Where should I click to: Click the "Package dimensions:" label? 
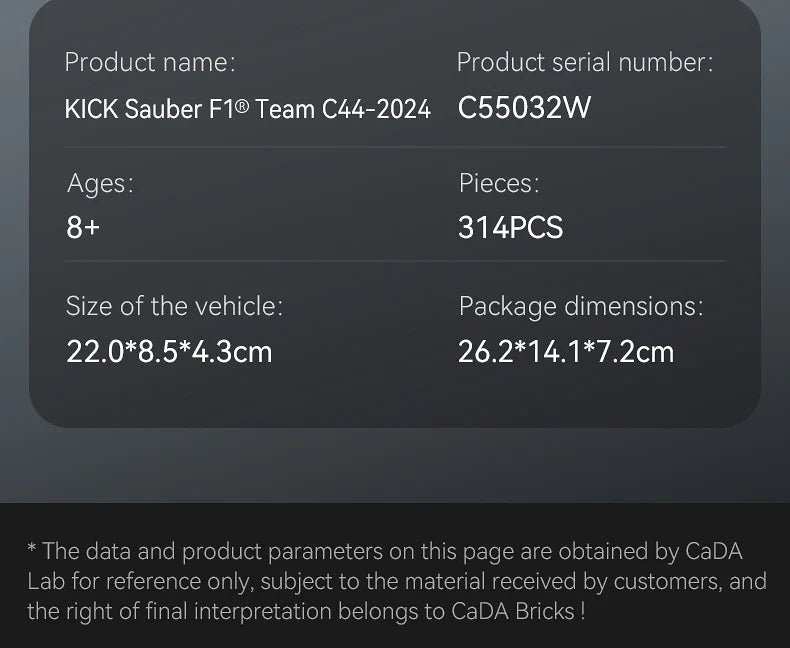coord(581,306)
